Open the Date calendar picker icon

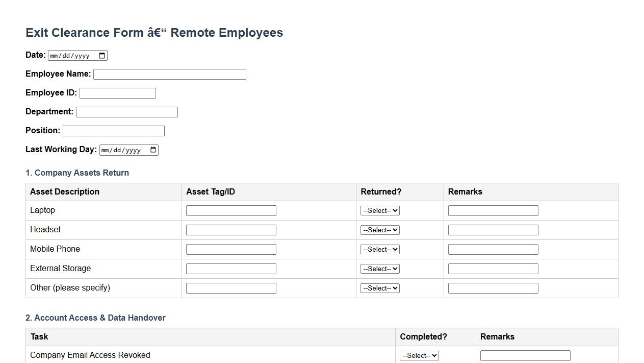click(x=101, y=55)
